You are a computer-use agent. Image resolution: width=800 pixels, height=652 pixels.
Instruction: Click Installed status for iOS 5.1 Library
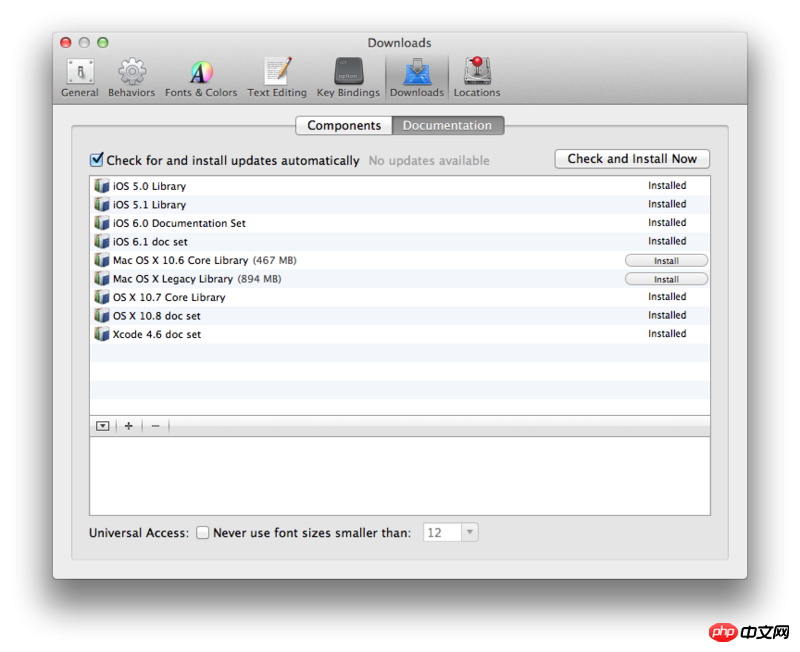(x=667, y=204)
